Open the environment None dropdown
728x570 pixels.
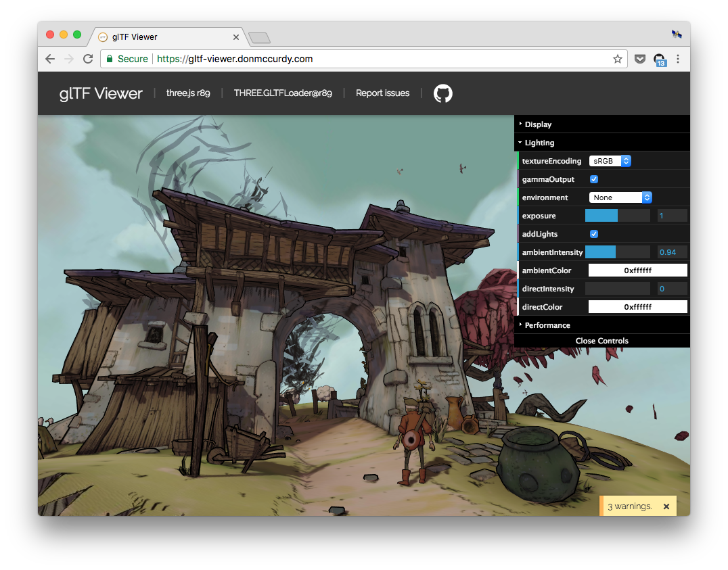click(x=620, y=197)
